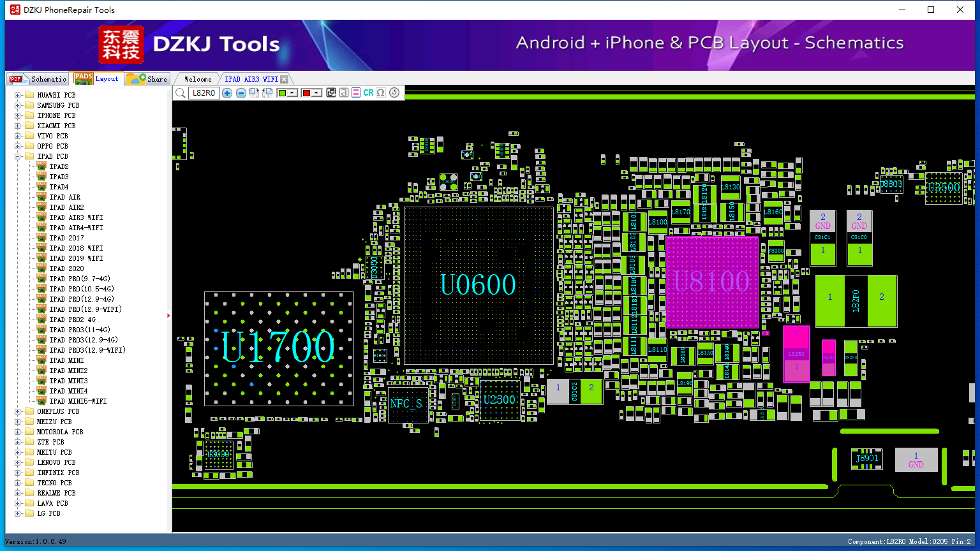
Task: Click the highlighted magenta U8100 chip
Action: coord(712,282)
